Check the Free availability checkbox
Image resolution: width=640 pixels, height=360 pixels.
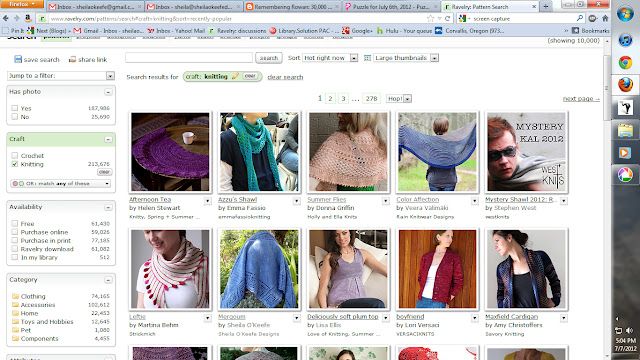(x=15, y=224)
